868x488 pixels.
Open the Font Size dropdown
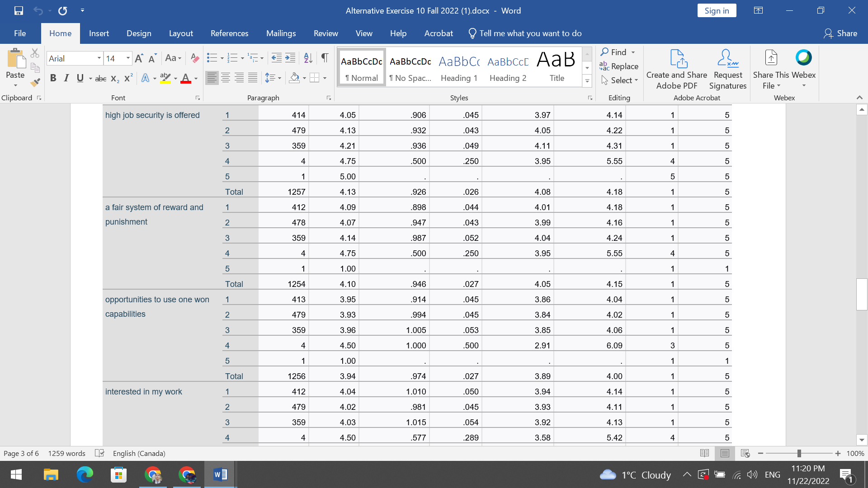(x=127, y=58)
